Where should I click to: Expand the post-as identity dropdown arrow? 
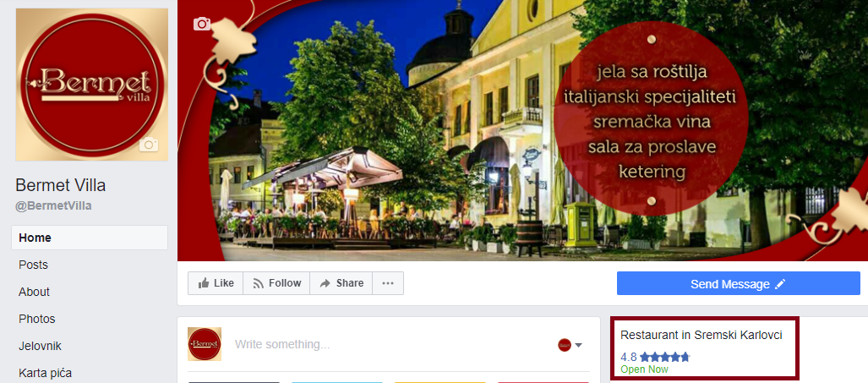coord(578,345)
